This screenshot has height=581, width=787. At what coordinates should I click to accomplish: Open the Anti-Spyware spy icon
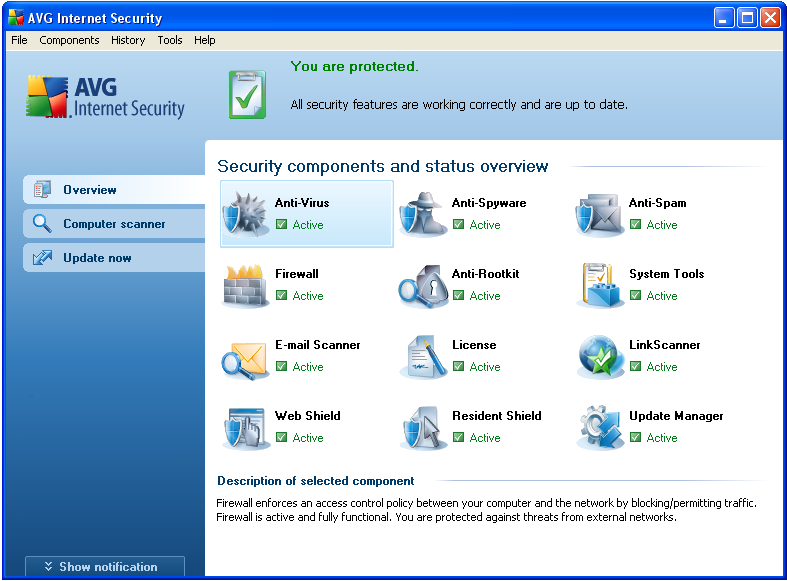point(423,214)
